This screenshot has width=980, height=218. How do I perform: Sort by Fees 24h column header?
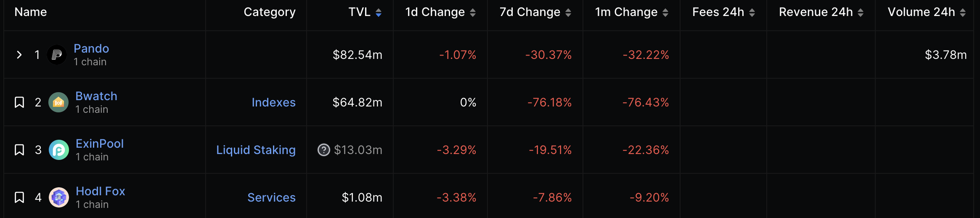pyautogui.click(x=718, y=12)
